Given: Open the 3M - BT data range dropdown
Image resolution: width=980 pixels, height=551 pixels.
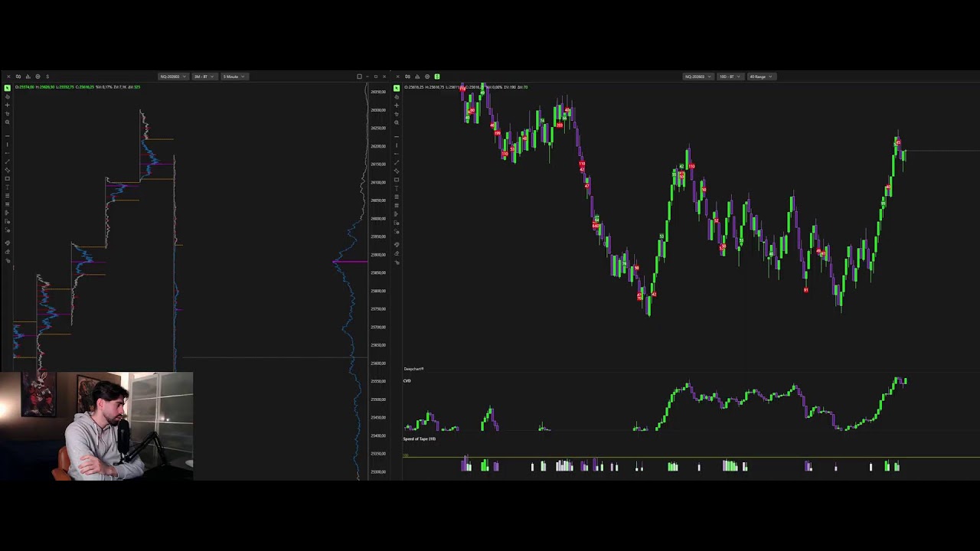Looking at the screenshot, I should (x=204, y=77).
